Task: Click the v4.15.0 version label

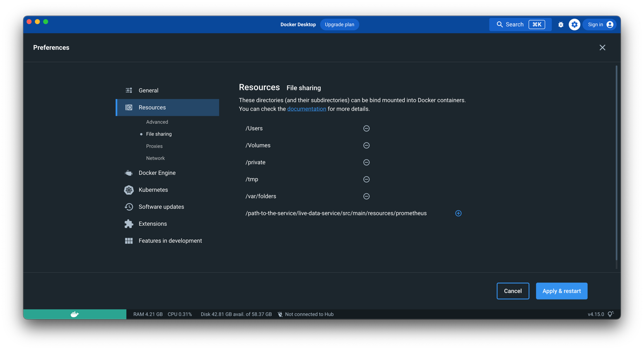Action: click(x=596, y=314)
